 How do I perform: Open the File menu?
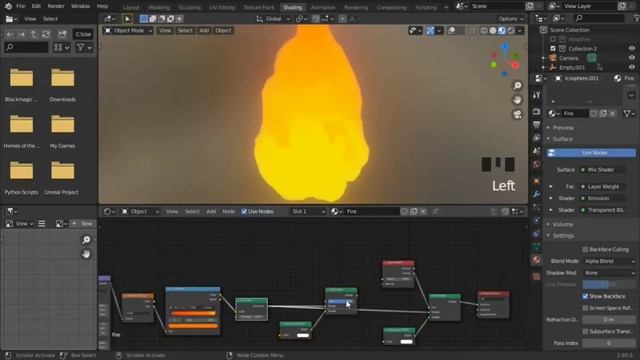point(21,6)
